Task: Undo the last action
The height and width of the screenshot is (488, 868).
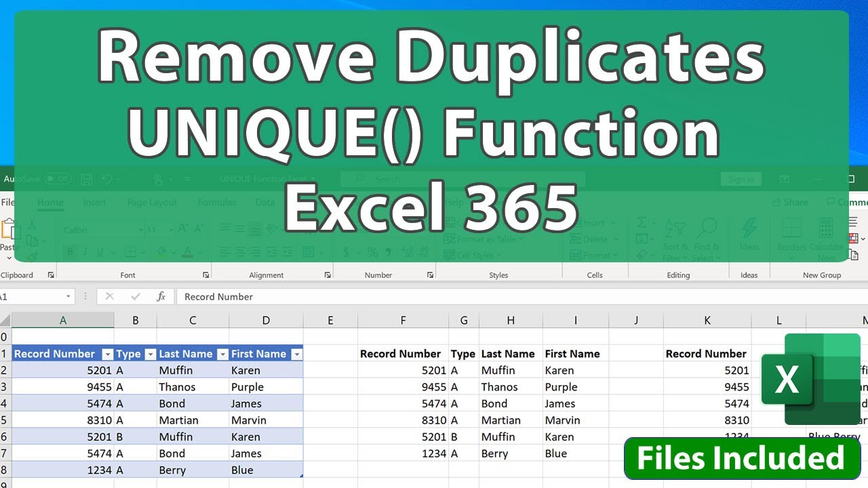Action: [x=106, y=179]
